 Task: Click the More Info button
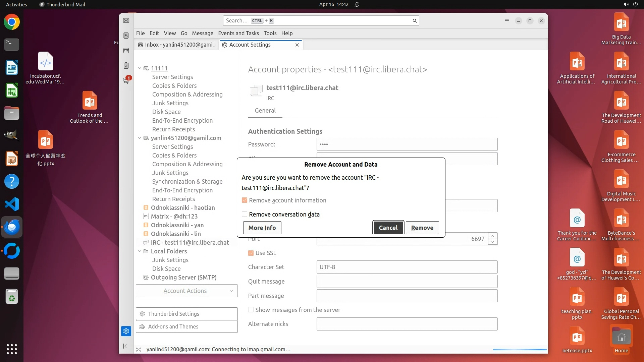point(262,228)
